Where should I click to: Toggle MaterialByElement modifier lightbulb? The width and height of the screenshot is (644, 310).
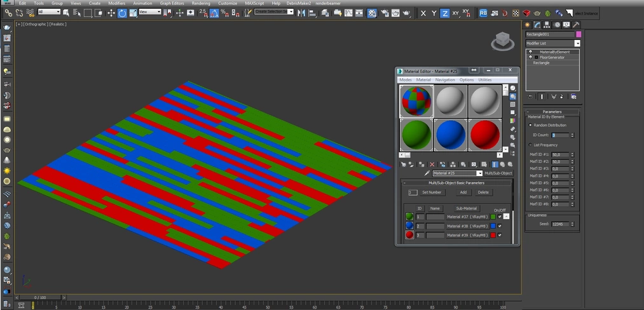(530, 51)
